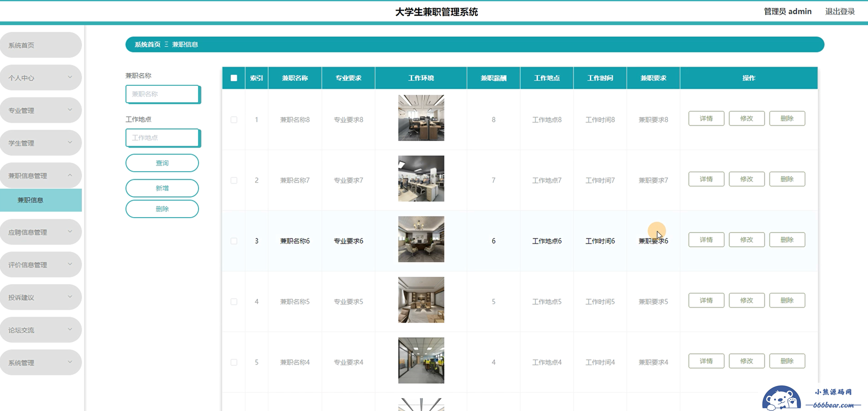The image size is (868, 411).
Task: Click 修改 for row 兼职名称6
Action: [747, 240]
